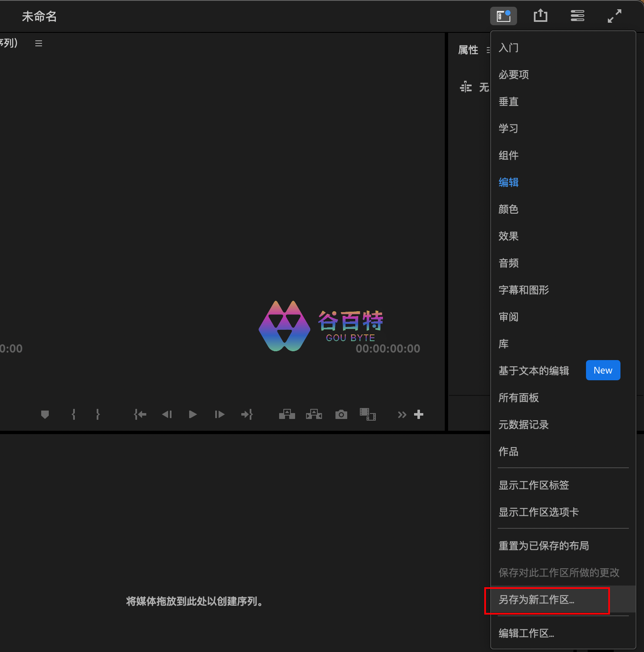This screenshot has width=644, height=652.
Task: Select the 颜色 workspace
Action: click(508, 209)
